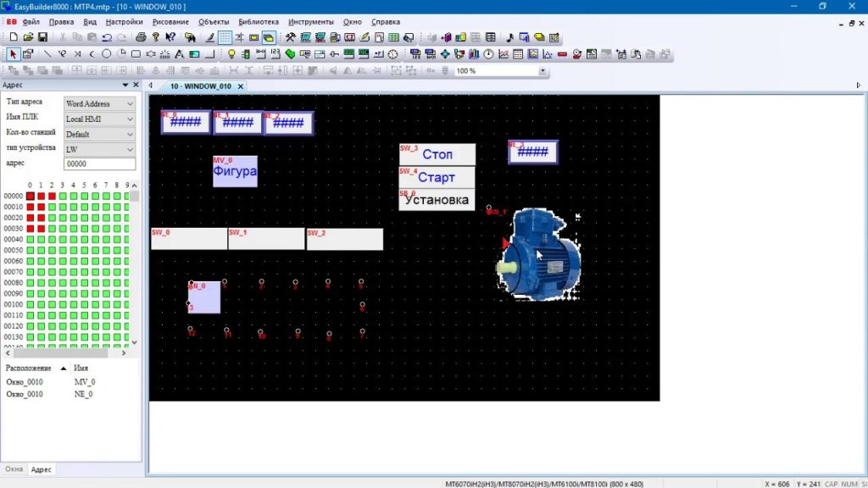Toggle the first red address cell in row 00000

tap(31, 196)
